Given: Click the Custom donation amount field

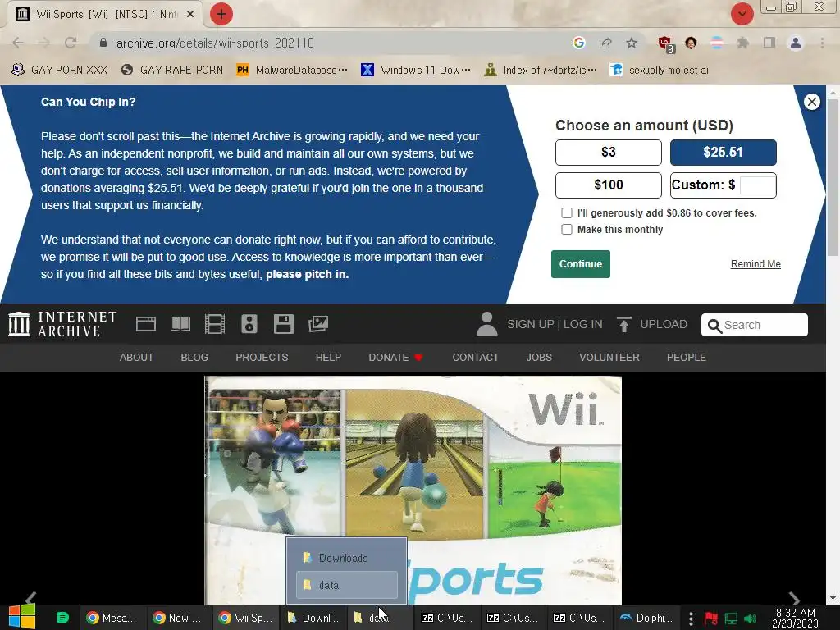Looking at the screenshot, I should 757,185.
